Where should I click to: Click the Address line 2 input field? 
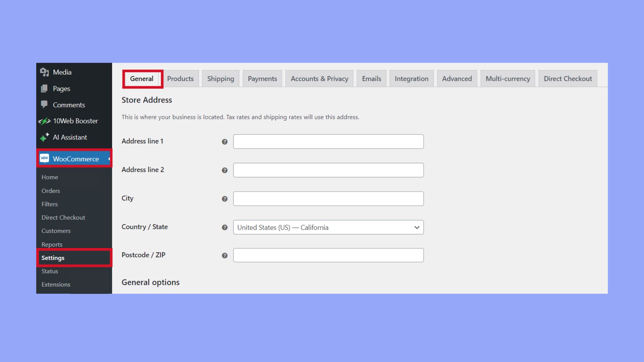(x=328, y=170)
